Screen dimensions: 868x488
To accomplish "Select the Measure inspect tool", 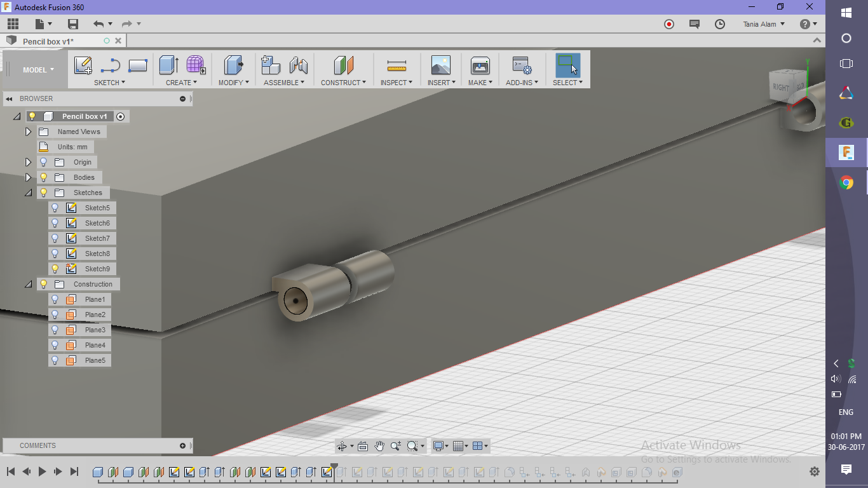I will coord(397,65).
